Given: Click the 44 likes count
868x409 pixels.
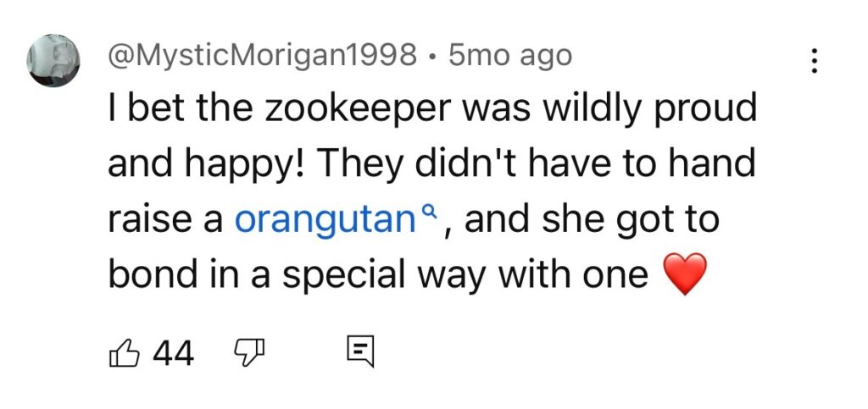Looking at the screenshot, I should 173,352.
